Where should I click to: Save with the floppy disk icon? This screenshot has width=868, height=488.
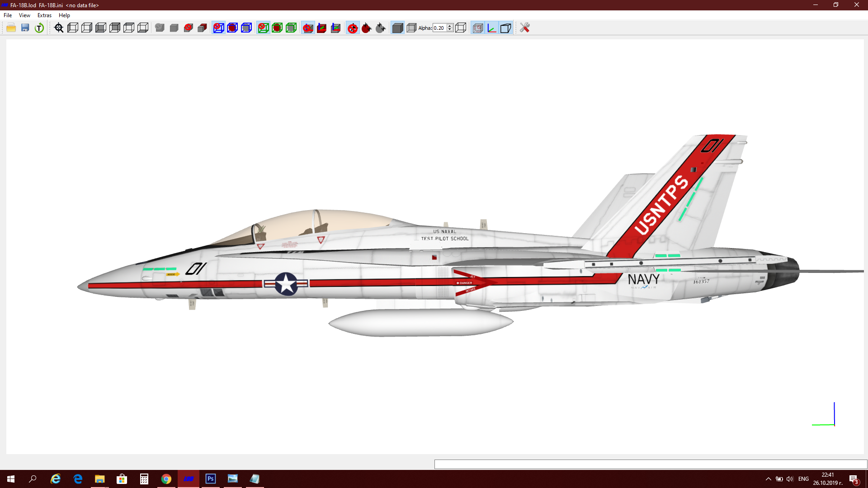click(25, 28)
